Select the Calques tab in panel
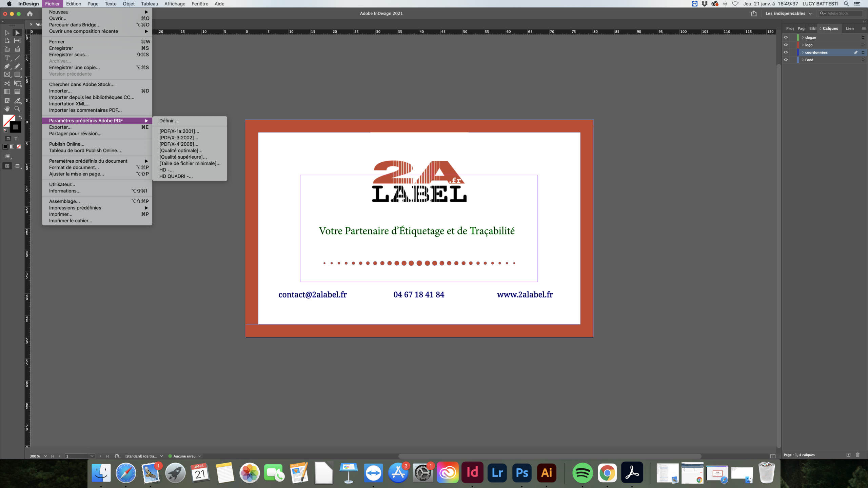 coord(830,28)
